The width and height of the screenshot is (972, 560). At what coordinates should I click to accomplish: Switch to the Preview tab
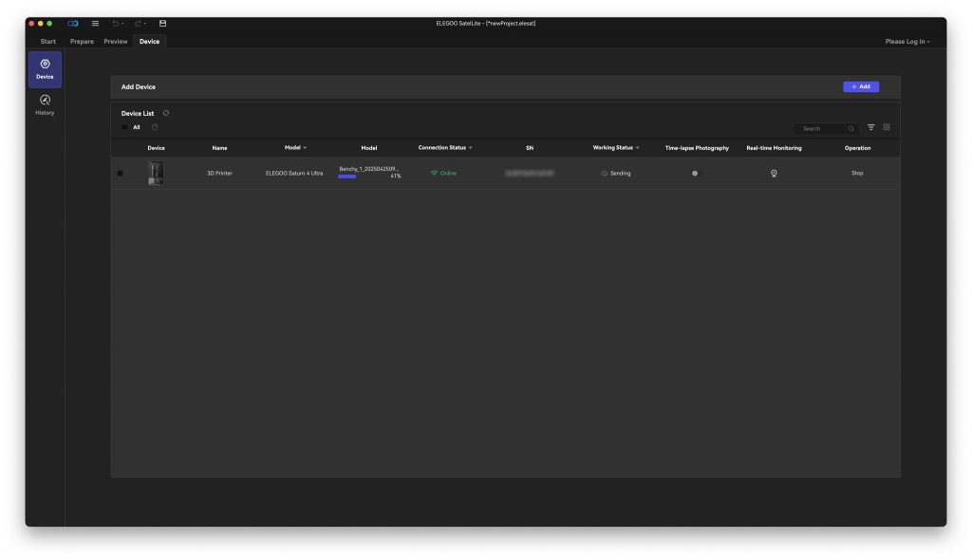coord(116,42)
